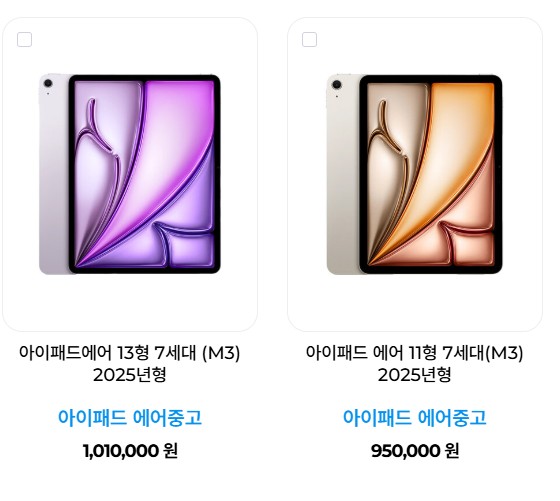Open the 아이패드에어 13형 7세대 (M3) title
The width and height of the screenshot is (560, 501).
pyautogui.click(x=130, y=353)
